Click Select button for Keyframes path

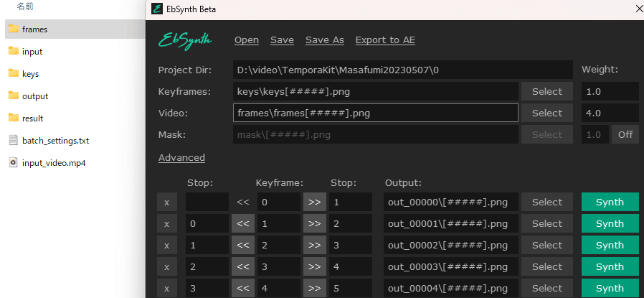(x=547, y=92)
